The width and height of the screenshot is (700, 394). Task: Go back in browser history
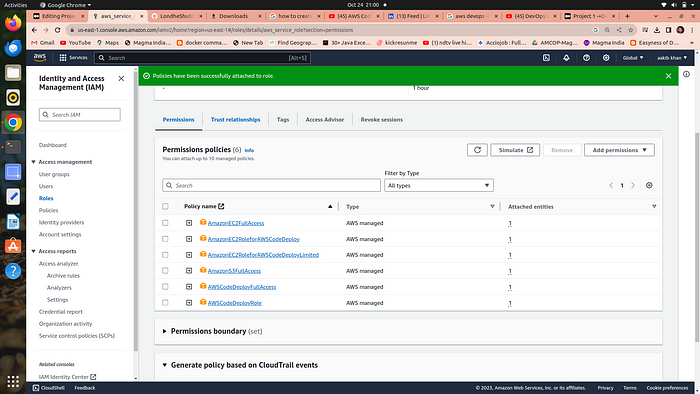tap(34, 30)
